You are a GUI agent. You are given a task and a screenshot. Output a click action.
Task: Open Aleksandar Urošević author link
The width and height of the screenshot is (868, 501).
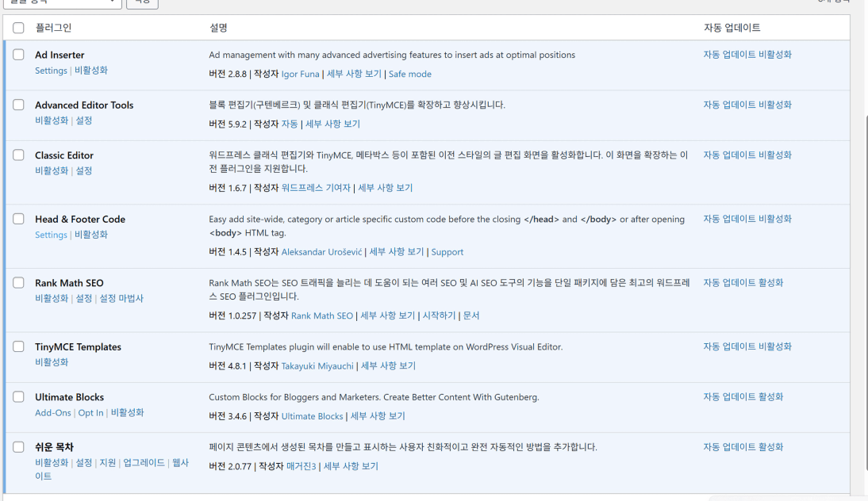coord(321,251)
